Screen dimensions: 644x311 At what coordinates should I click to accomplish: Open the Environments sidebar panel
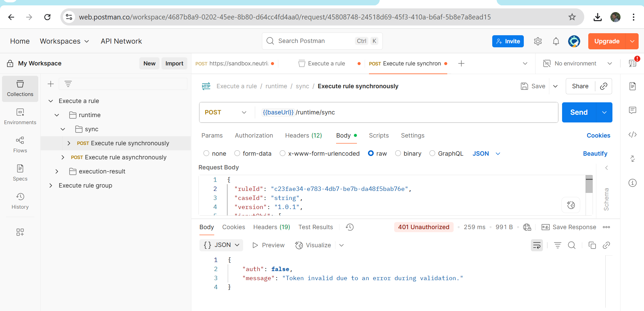(20, 117)
